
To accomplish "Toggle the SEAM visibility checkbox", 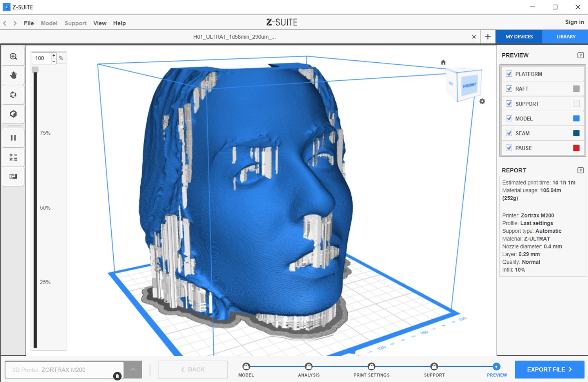I will pos(509,133).
